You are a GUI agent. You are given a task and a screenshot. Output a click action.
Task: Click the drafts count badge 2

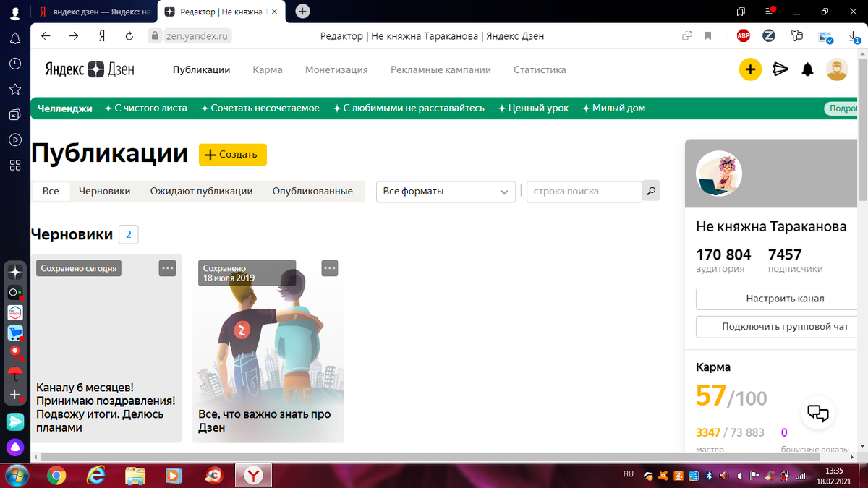(x=129, y=234)
